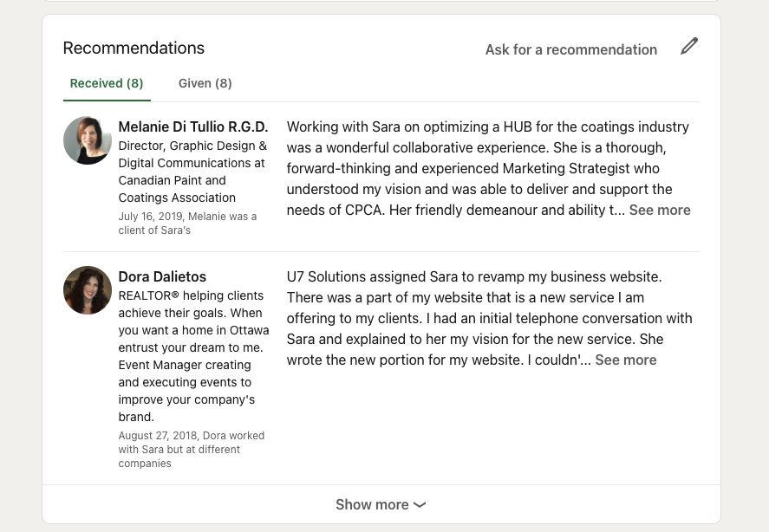Click the chevron beside Show more

point(420,505)
